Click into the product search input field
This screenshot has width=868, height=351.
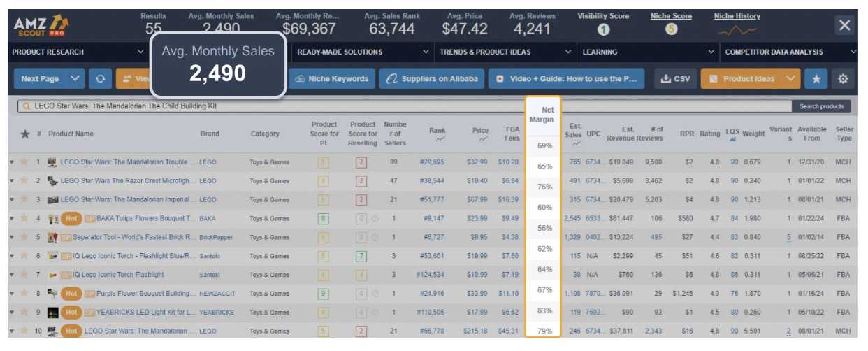coord(404,107)
